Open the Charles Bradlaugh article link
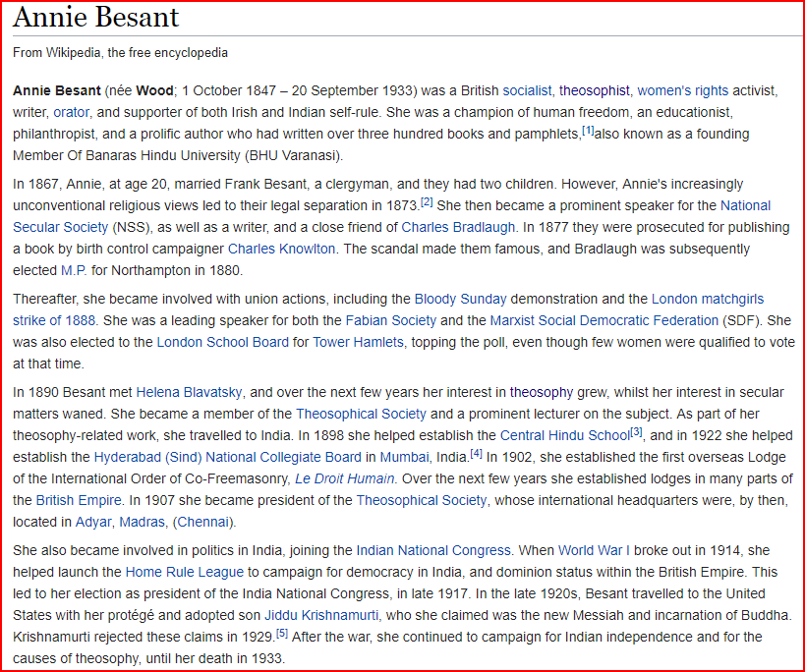The image size is (805, 672). (x=458, y=227)
